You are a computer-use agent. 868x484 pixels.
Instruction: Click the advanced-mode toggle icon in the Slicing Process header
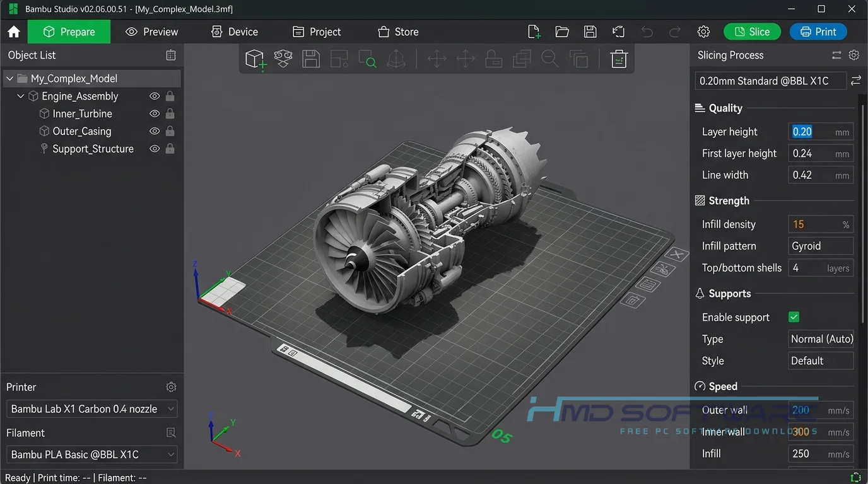(836, 55)
